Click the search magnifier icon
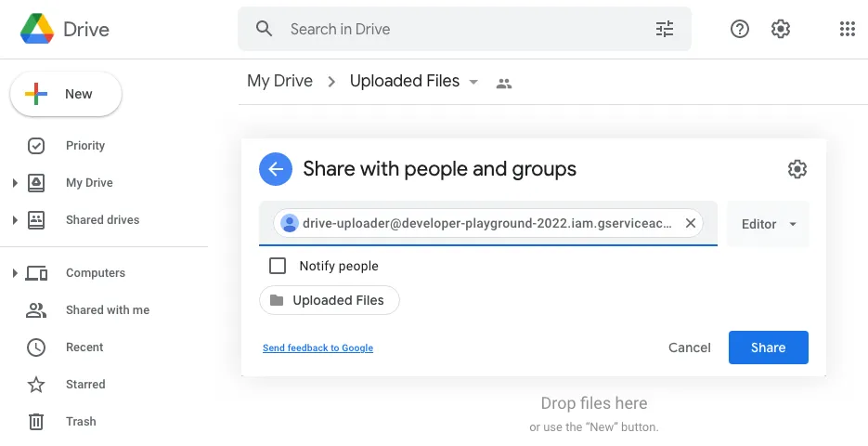This screenshot has height=446, width=868. pyautogui.click(x=264, y=29)
